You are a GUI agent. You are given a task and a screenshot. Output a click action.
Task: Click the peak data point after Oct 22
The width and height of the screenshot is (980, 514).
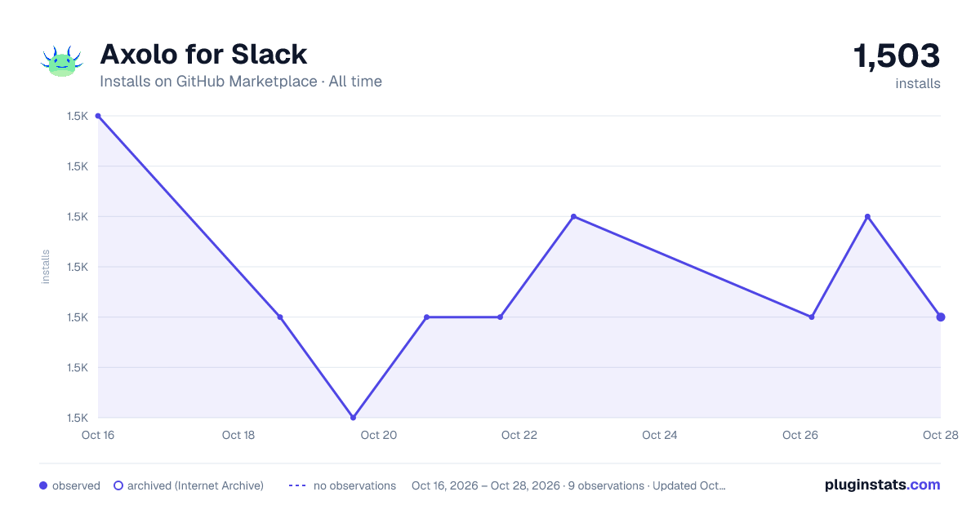(573, 216)
